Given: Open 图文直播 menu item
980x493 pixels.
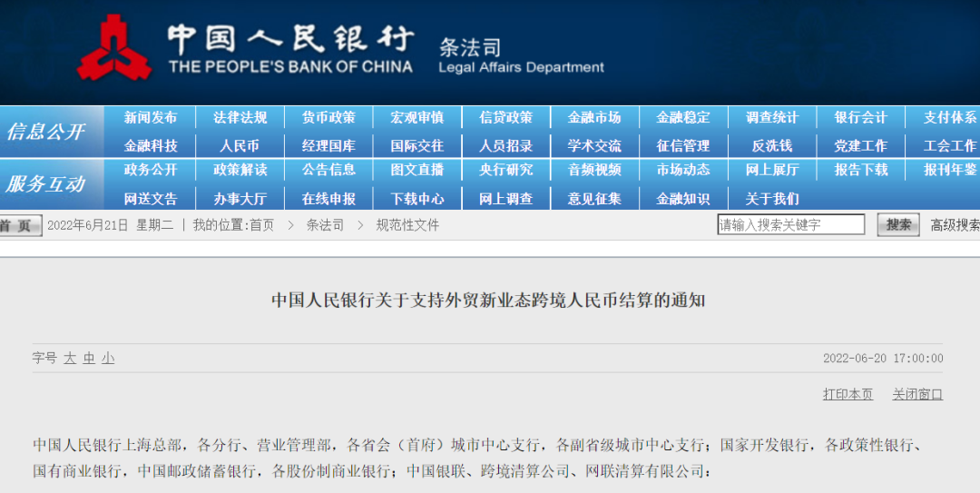Looking at the screenshot, I should click(417, 170).
